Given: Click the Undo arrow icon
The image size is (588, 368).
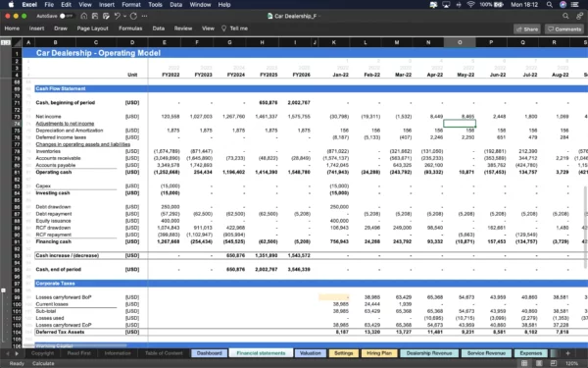Looking at the screenshot, I should [x=117, y=16].
